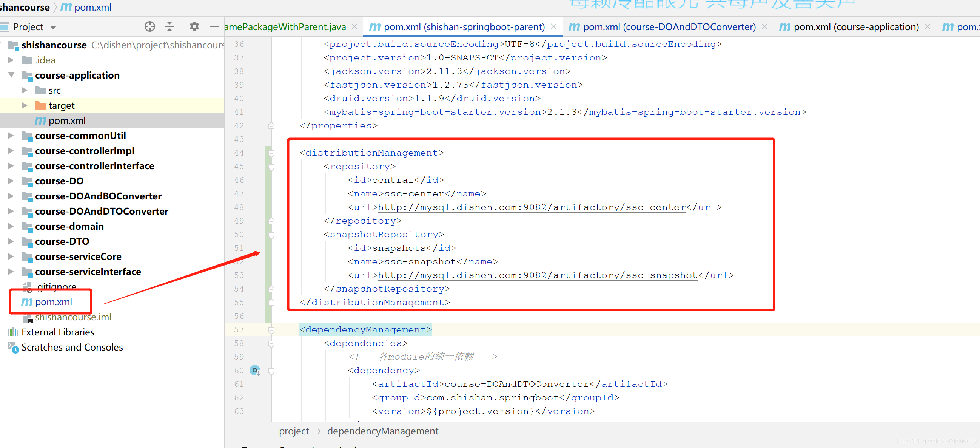Collapse the course-application module folder

coord(11,75)
